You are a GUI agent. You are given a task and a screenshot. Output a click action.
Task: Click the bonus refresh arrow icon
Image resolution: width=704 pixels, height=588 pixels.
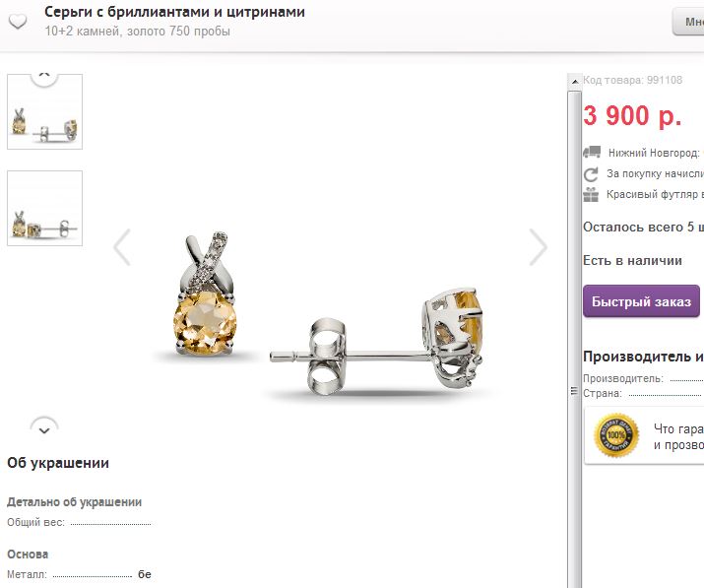tap(591, 174)
